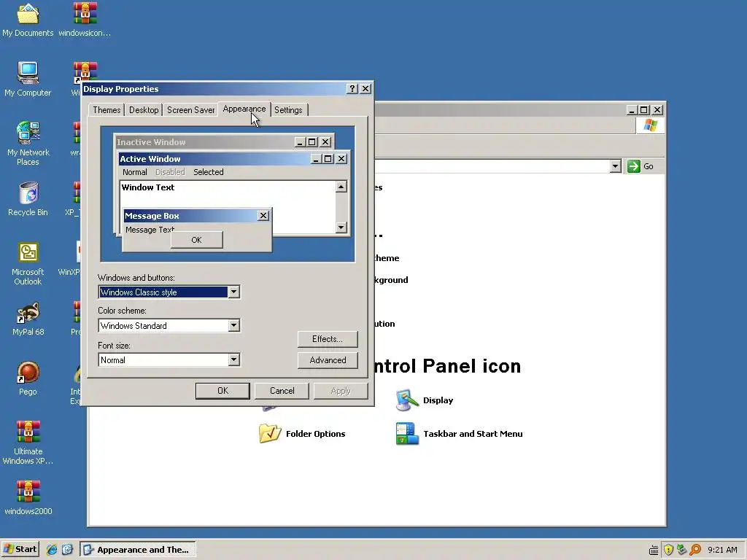This screenshot has height=560, width=747.
Task: Switch to the Desktop tab
Action: (144, 110)
